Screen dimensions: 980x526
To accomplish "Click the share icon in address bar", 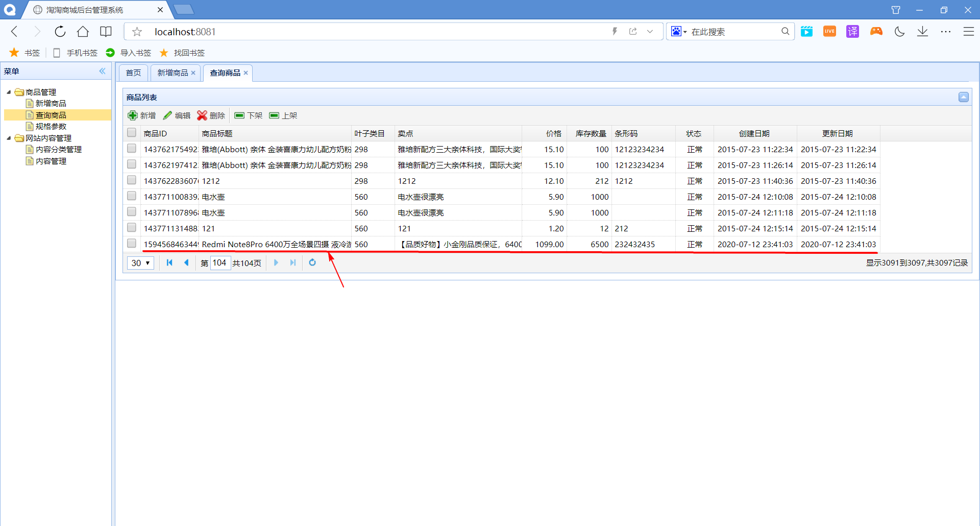I will (x=633, y=31).
